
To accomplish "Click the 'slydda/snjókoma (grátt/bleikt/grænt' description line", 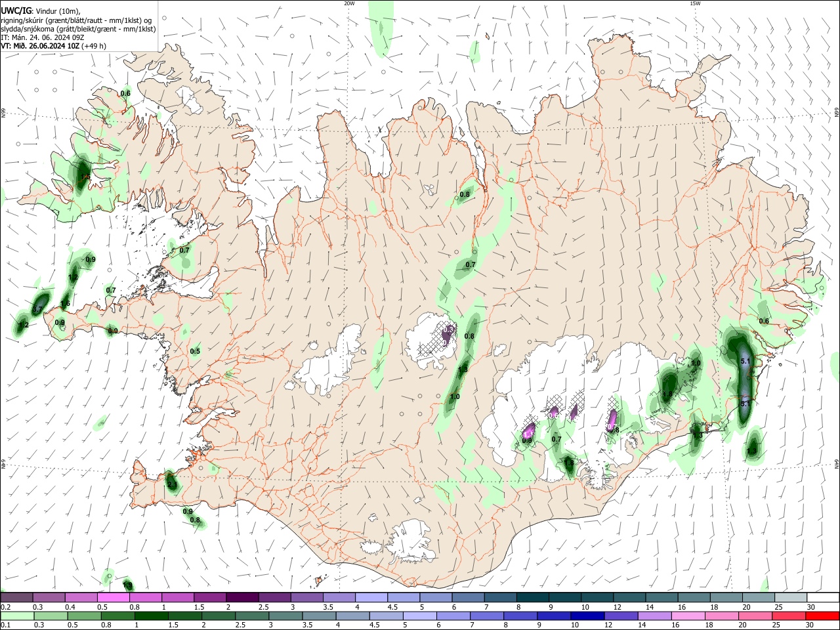I will 78,29.
